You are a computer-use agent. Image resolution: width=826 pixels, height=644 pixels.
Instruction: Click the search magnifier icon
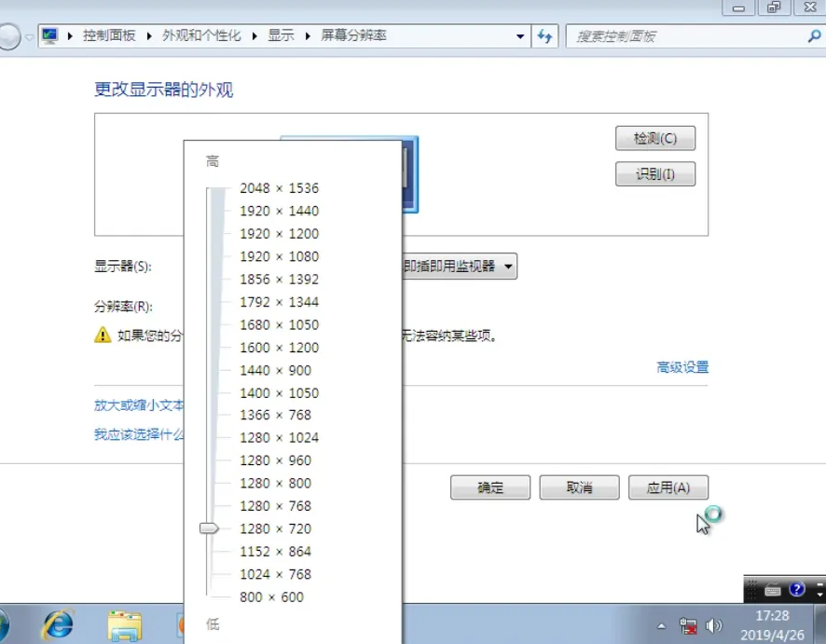(x=813, y=35)
